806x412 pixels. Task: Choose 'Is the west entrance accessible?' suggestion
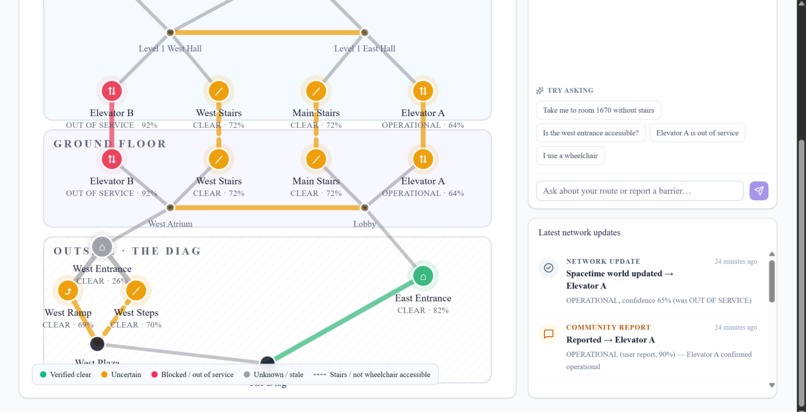[591, 133]
